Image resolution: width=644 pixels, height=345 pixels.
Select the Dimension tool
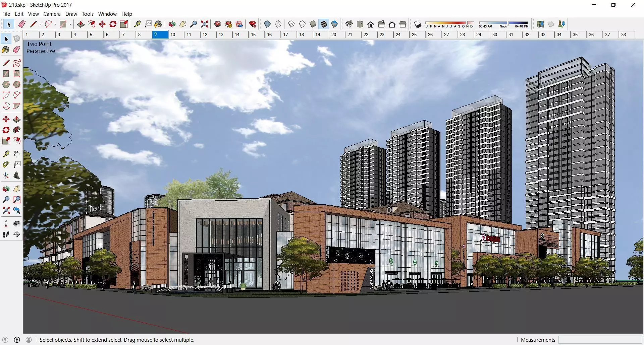tap(17, 154)
